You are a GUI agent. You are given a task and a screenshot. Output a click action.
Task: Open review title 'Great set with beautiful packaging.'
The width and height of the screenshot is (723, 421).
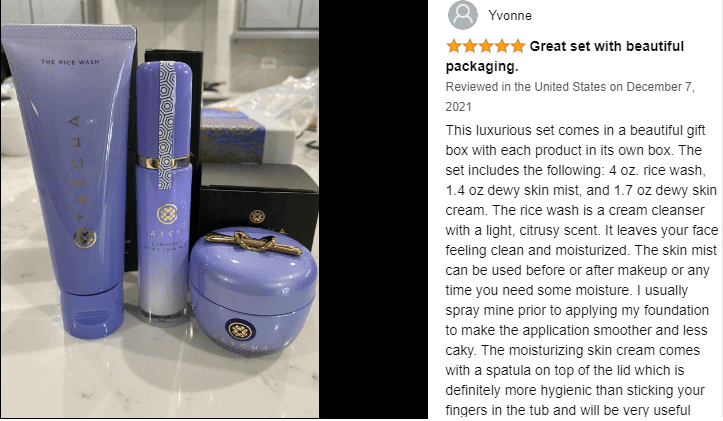(x=564, y=56)
